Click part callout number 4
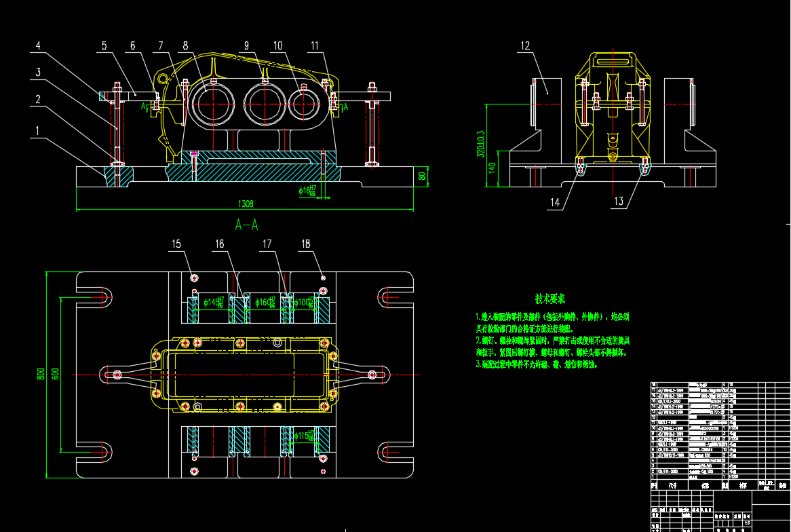The image size is (791, 532). (x=38, y=46)
